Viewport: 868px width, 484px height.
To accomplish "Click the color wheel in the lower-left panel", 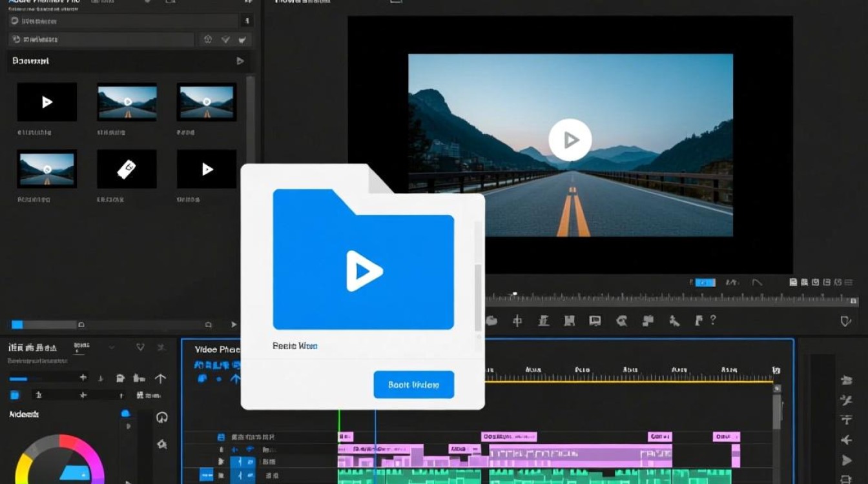I will (59, 461).
